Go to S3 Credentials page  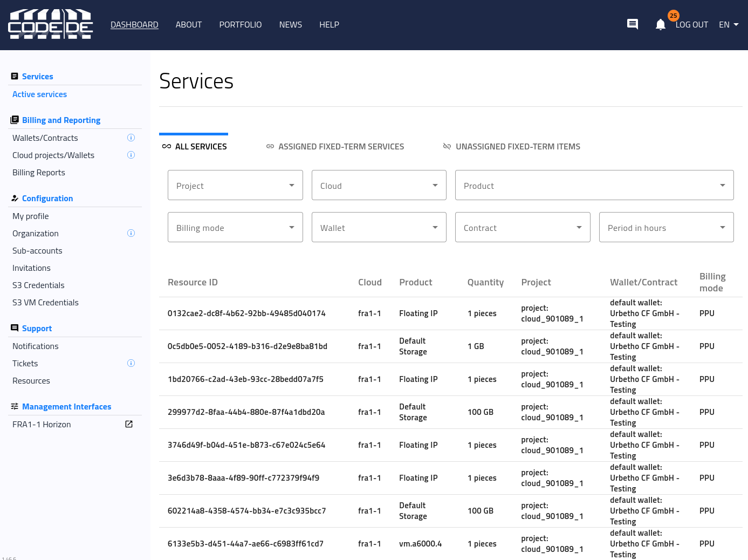[x=38, y=285]
